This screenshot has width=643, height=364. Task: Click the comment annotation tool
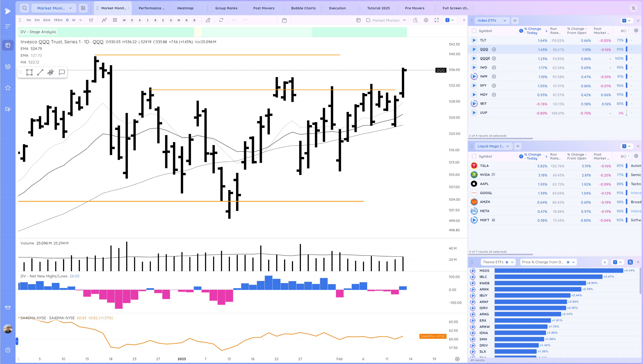[62, 72]
